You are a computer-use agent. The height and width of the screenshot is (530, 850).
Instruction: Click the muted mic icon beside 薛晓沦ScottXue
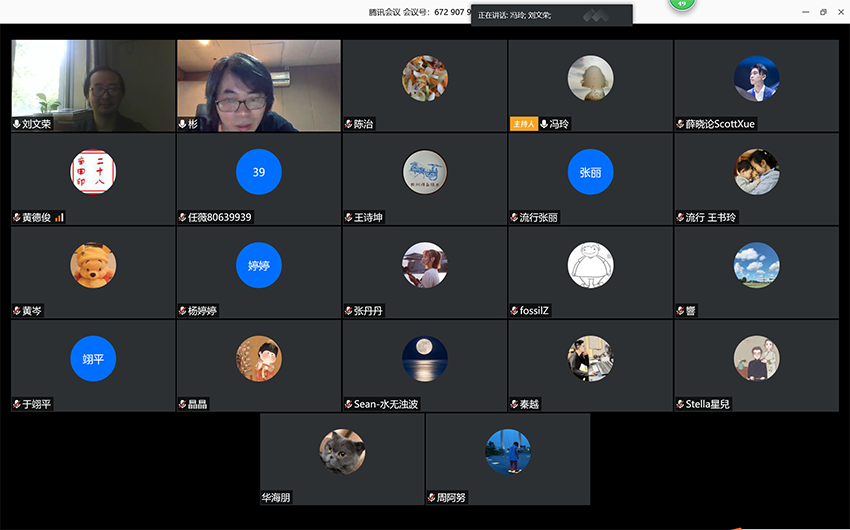coord(679,124)
